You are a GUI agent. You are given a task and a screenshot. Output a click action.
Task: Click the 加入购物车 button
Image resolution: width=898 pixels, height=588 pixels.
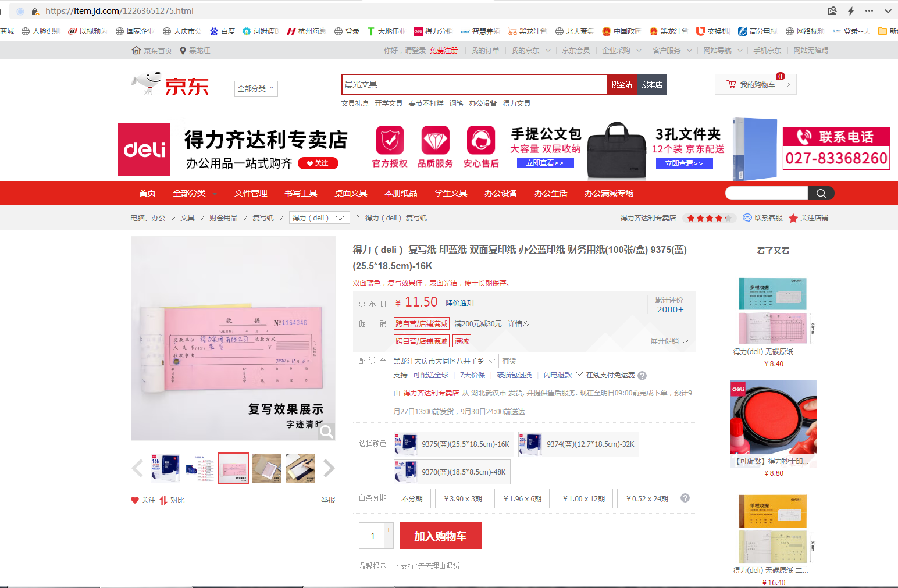[440, 536]
